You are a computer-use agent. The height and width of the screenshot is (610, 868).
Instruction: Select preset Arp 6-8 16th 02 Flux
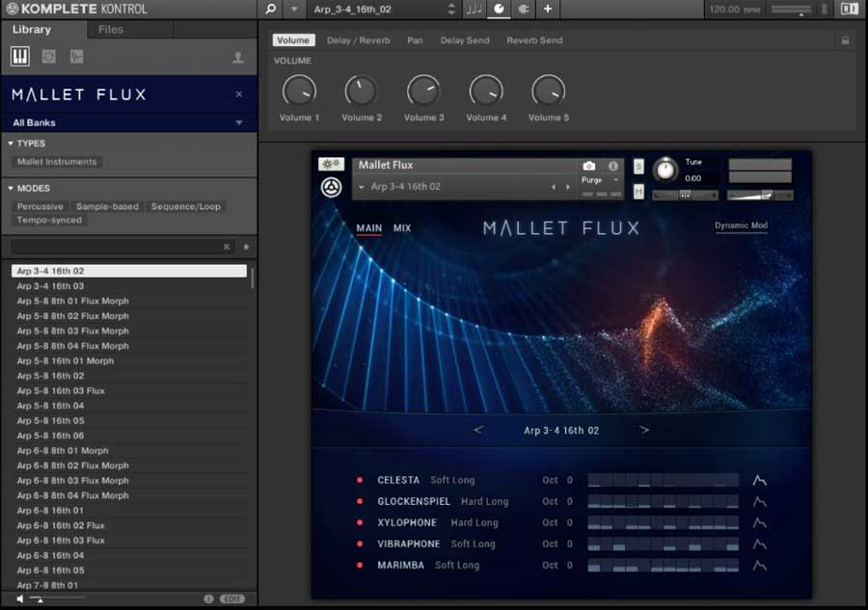point(128,525)
